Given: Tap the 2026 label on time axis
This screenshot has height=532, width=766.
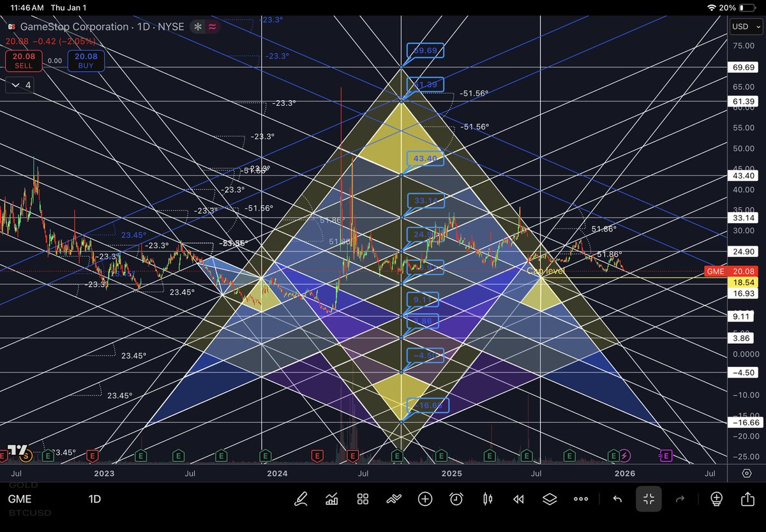Looking at the screenshot, I should pos(624,473).
